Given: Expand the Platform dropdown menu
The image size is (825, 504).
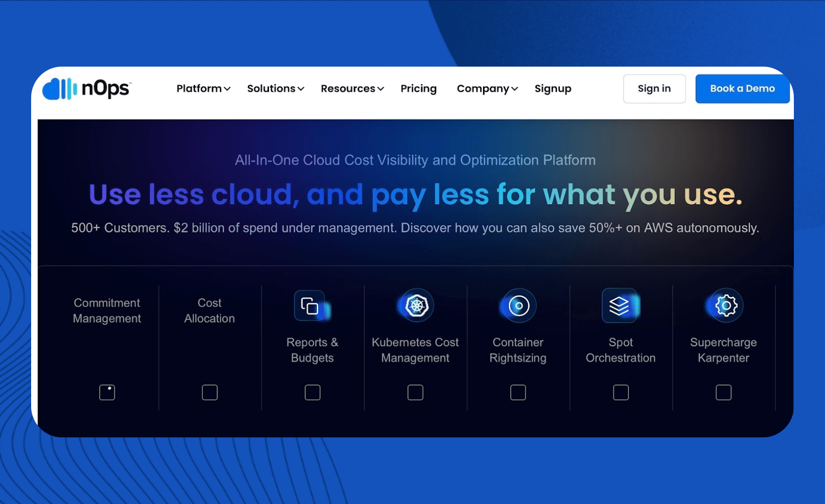Looking at the screenshot, I should 203,89.
